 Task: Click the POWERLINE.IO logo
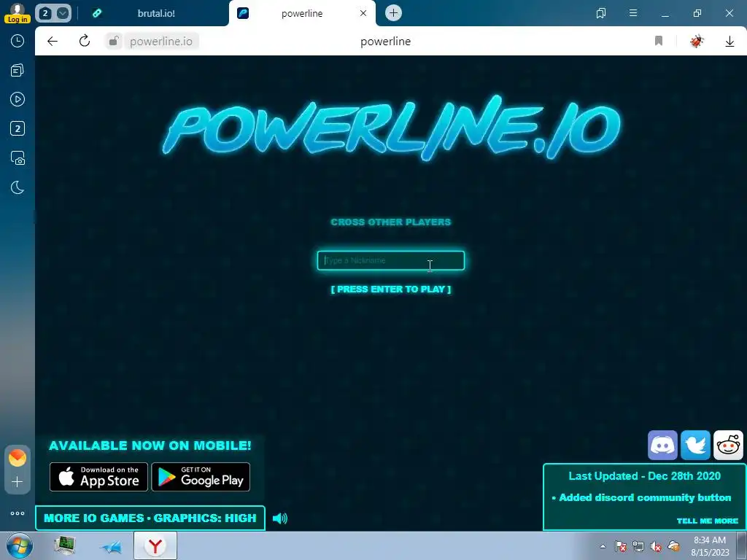tap(391, 128)
